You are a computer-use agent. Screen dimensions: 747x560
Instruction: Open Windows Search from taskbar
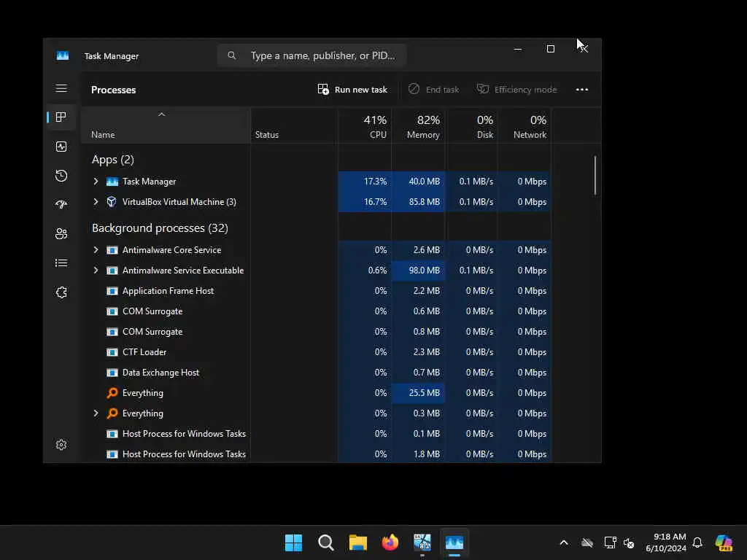coord(326,542)
